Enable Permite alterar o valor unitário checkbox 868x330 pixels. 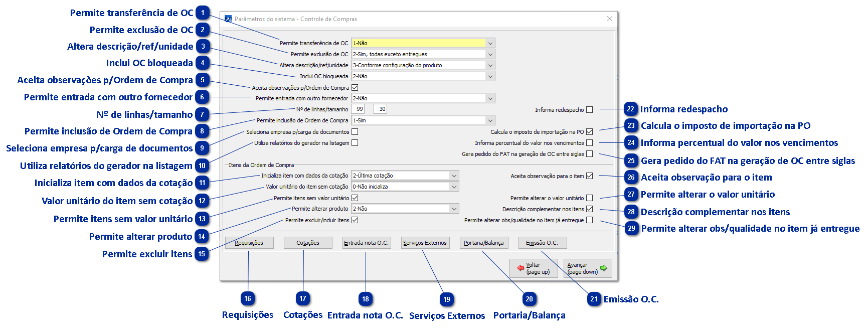point(590,198)
